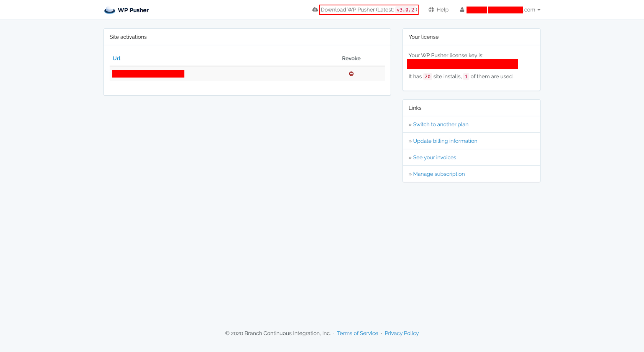
Task: Click the globe icon beside Help
Action: pos(431,10)
